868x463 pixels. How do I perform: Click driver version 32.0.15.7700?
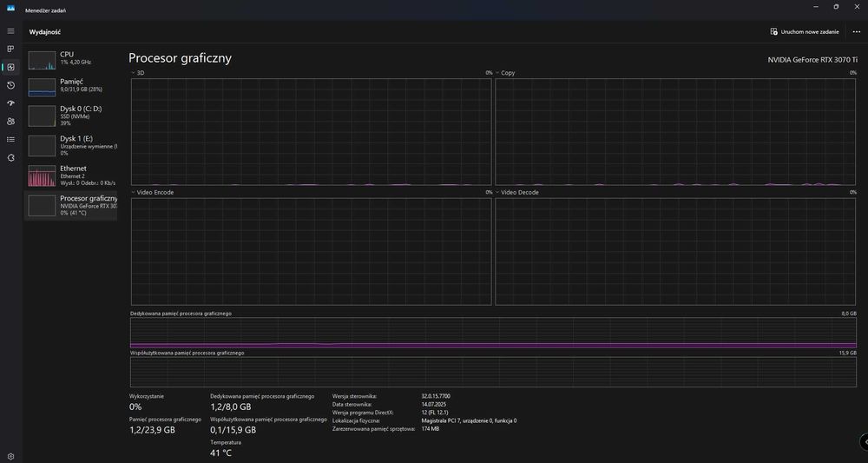point(436,396)
